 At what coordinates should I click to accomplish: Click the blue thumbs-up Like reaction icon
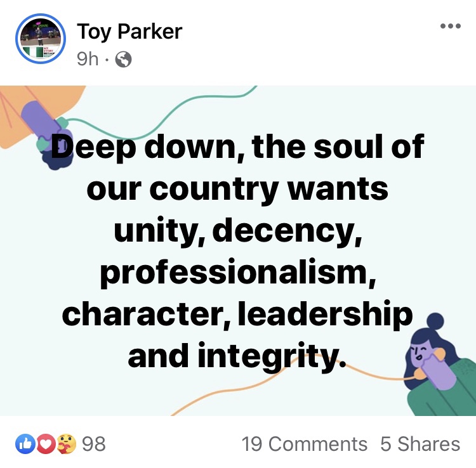coord(25,444)
